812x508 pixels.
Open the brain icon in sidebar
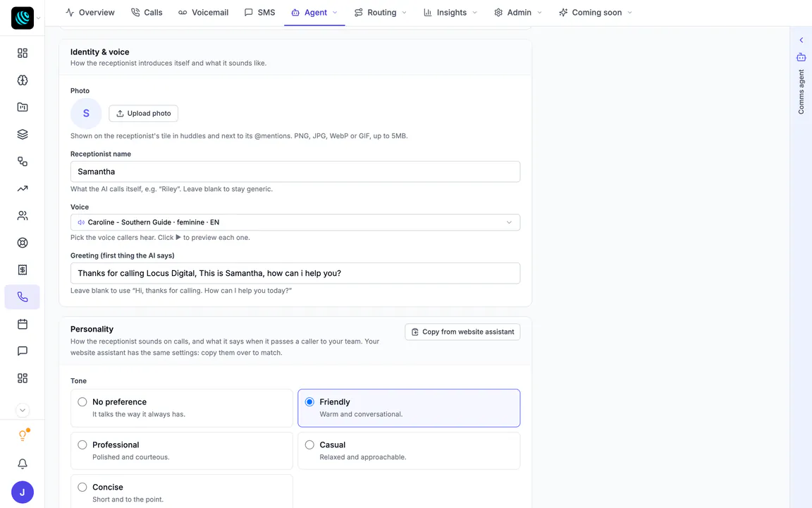[x=23, y=80]
